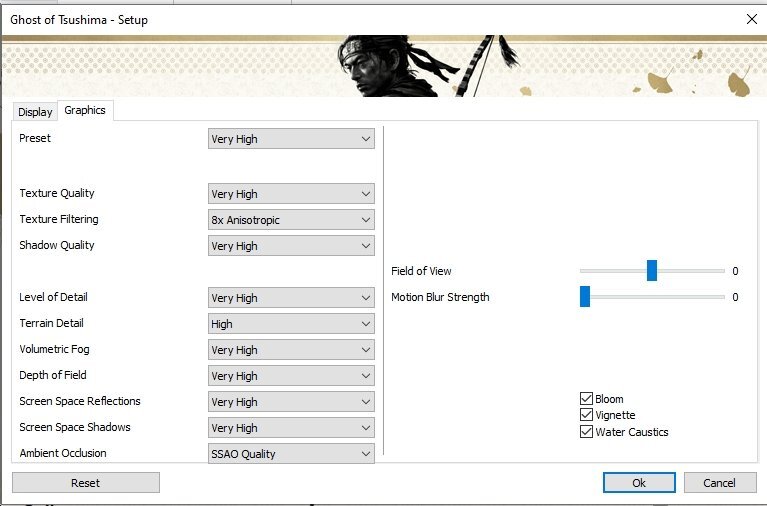The height and width of the screenshot is (506, 767).
Task: Click the Screen Space Reflections label
Action: pyautogui.click(x=80, y=401)
